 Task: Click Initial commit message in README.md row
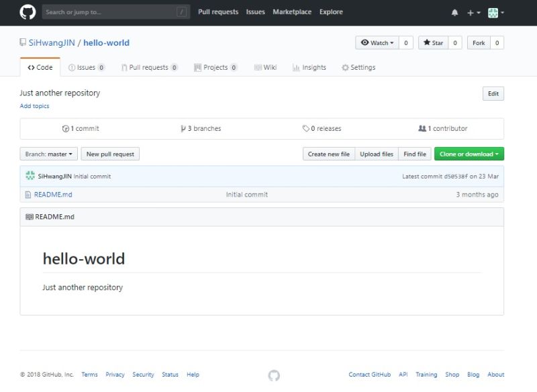[x=247, y=195]
